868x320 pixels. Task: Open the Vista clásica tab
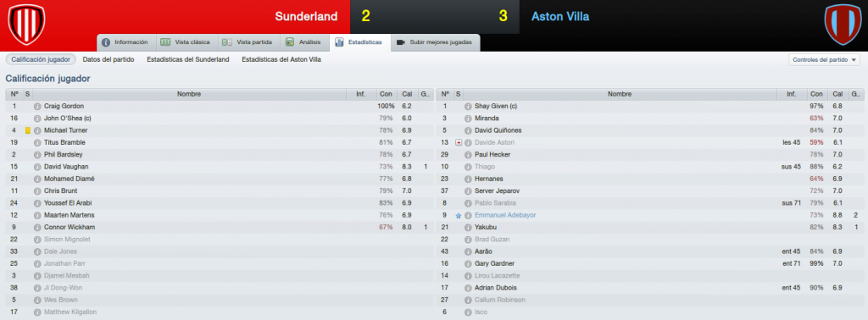[x=186, y=42]
